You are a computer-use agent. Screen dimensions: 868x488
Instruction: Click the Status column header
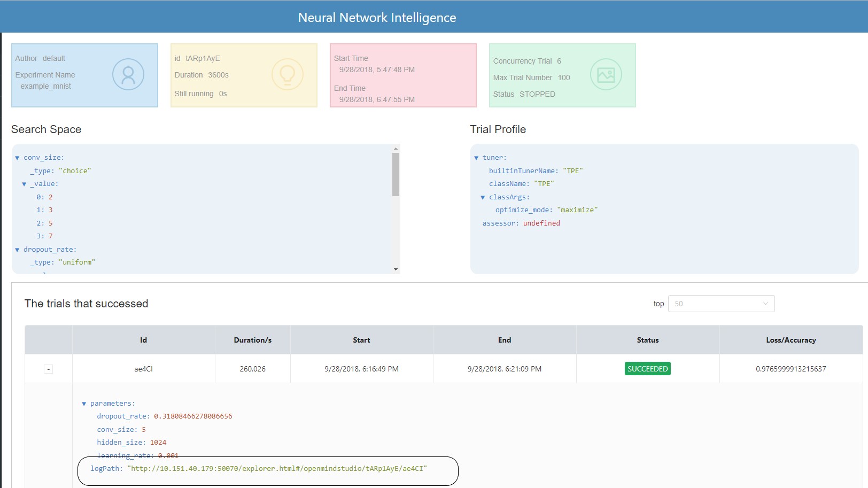point(647,340)
